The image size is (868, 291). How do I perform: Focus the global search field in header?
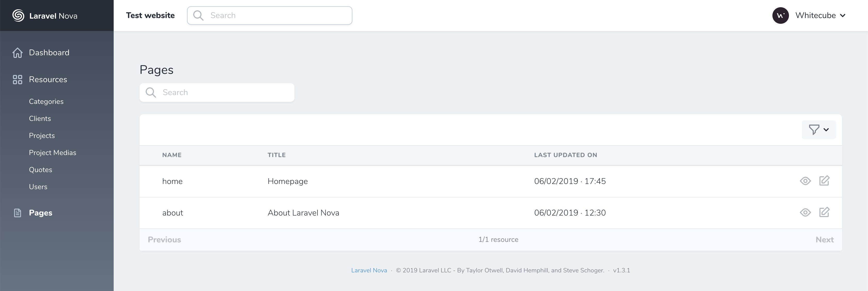coord(276,16)
